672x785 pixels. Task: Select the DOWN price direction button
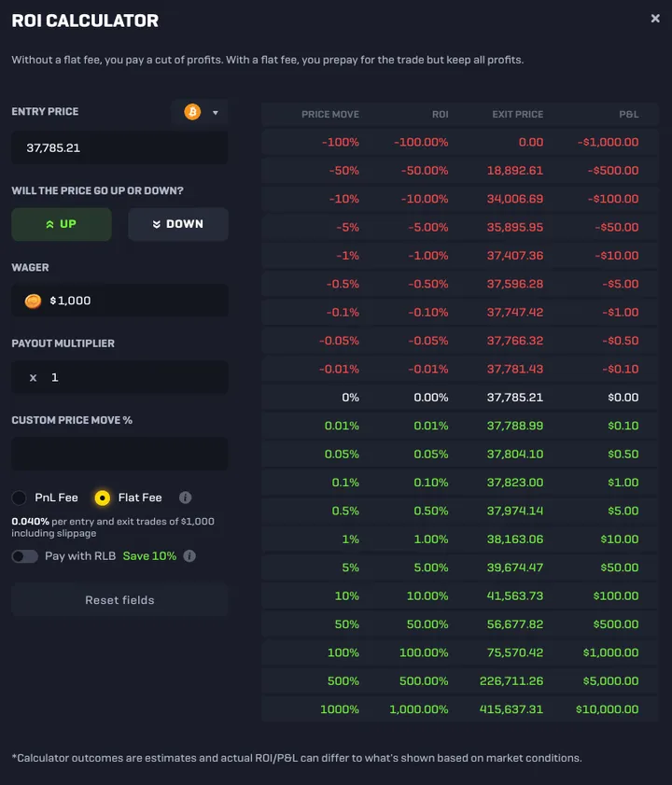tap(178, 224)
